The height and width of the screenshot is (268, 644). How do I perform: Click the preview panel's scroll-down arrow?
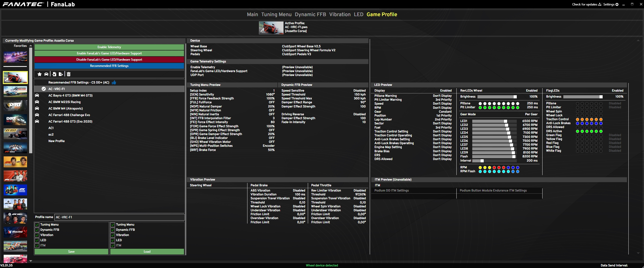click(x=638, y=253)
